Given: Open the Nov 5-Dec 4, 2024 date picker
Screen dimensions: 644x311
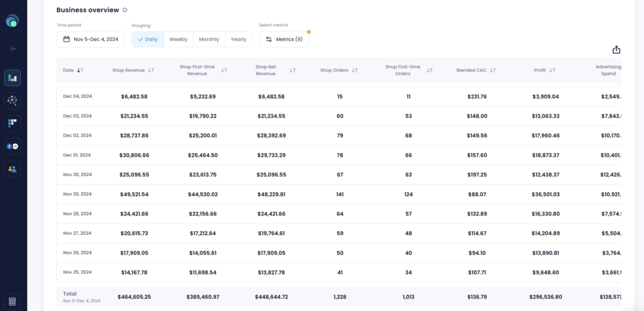Looking at the screenshot, I should (91, 40).
